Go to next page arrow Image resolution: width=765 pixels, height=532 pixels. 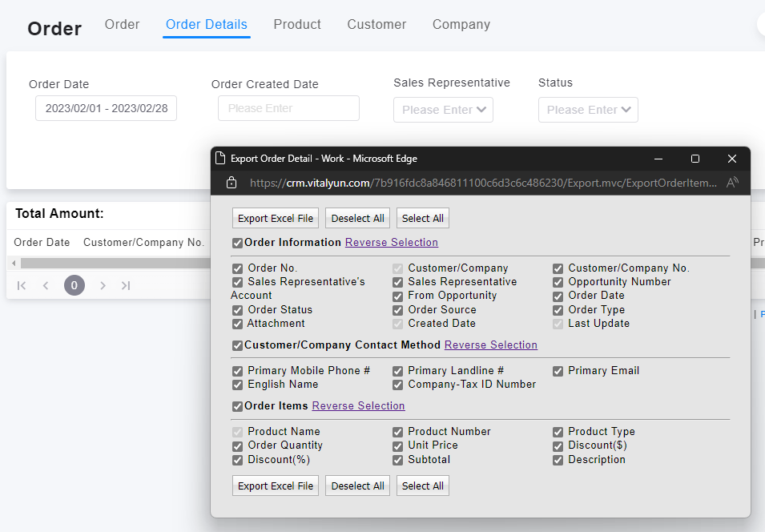(103, 285)
